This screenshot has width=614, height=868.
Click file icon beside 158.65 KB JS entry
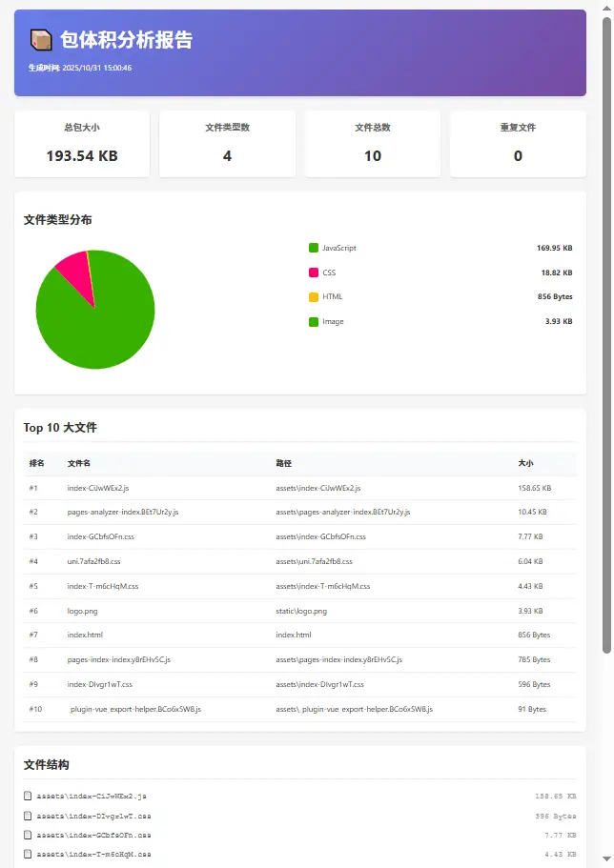[29, 796]
